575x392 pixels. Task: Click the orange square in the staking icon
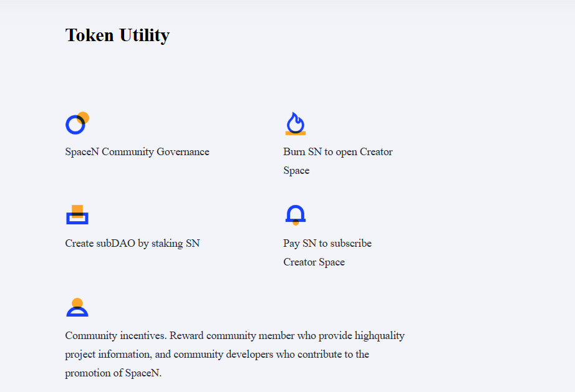(77, 210)
